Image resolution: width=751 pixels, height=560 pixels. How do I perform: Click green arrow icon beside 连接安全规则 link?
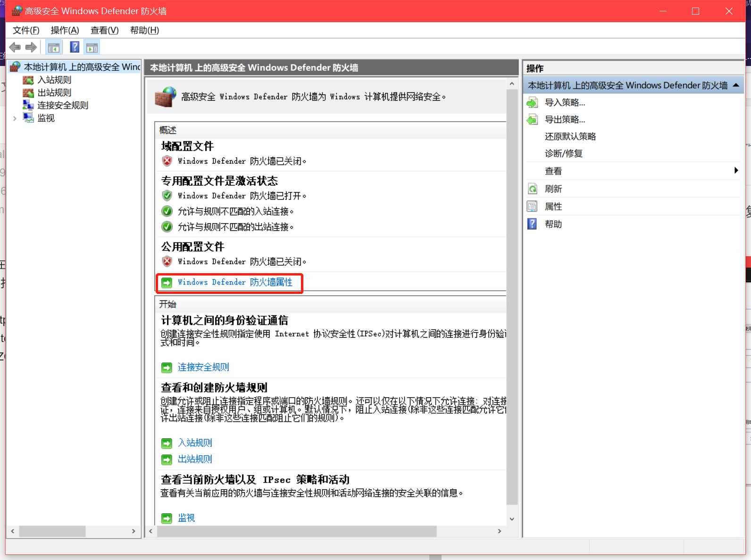pyautogui.click(x=167, y=368)
